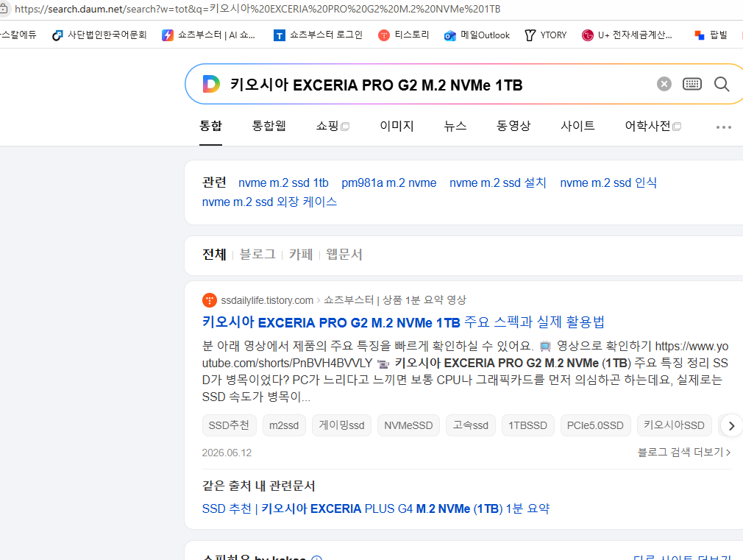Open 메일Outlook bookmark
The height and width of the screenshot is (560, 743).
point(477,35)
